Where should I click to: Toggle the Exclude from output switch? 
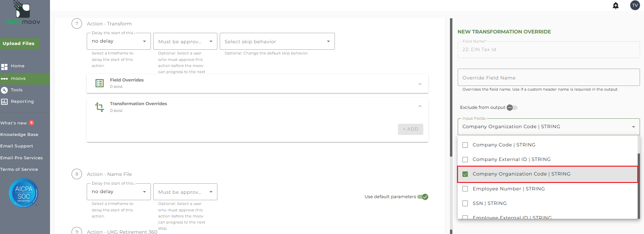(512, 108)
